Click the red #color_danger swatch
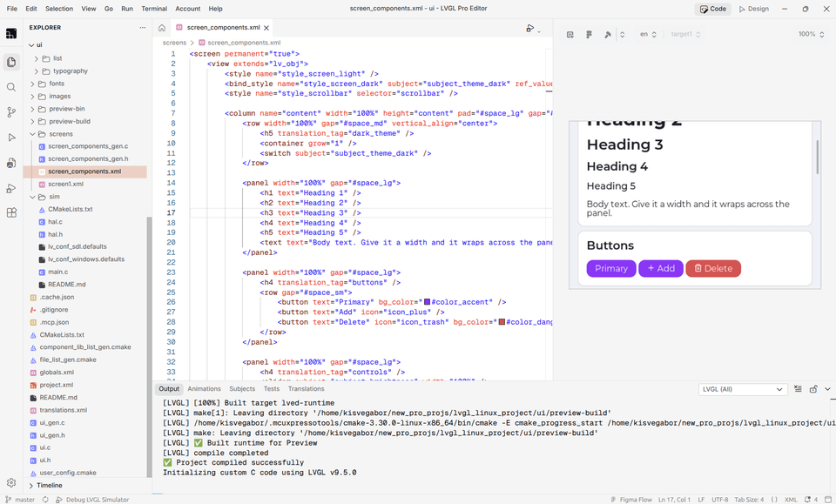The height and width of the screenshot is (504, 836). [x=502, y=322]
